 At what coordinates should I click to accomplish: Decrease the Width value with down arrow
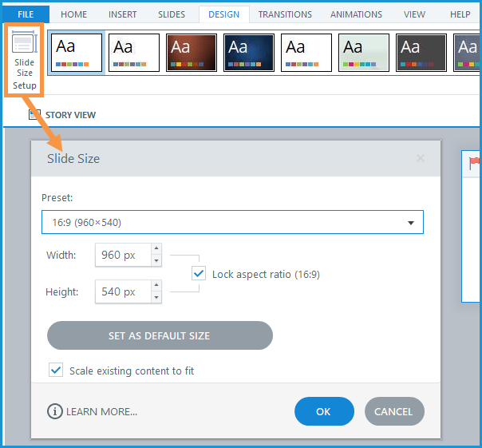156,260
